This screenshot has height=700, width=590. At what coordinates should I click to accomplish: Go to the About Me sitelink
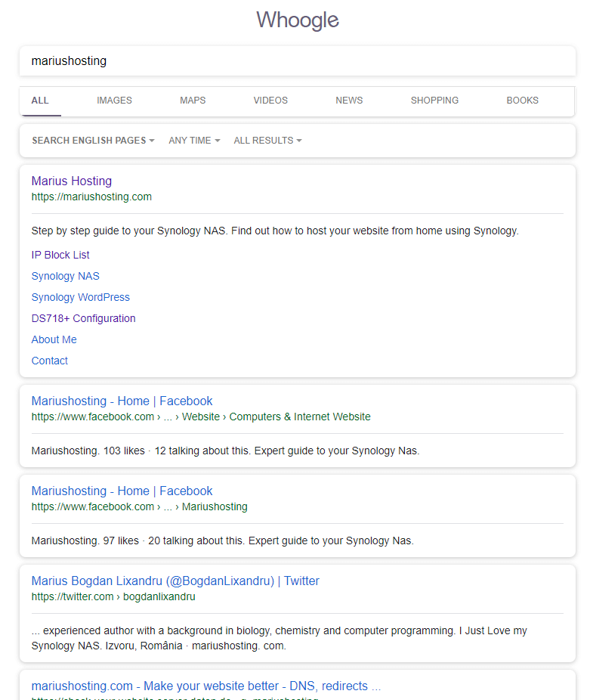tap(54, 340)
